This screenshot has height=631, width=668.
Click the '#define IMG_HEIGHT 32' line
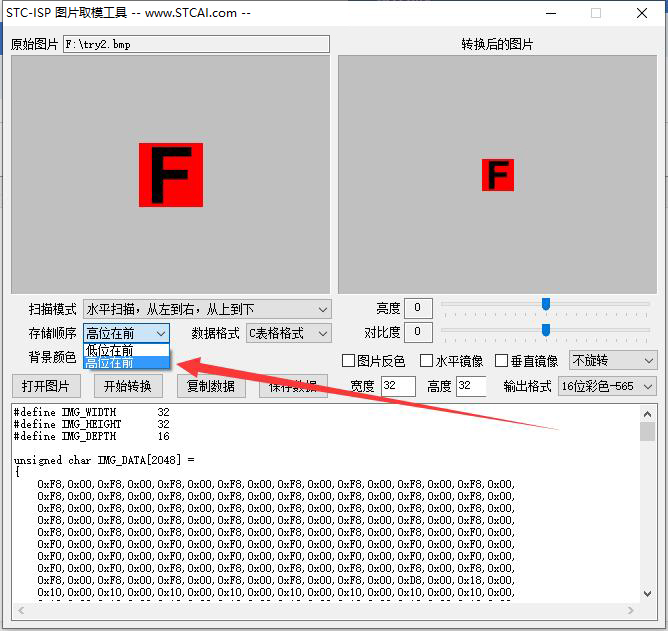[92, 424]
